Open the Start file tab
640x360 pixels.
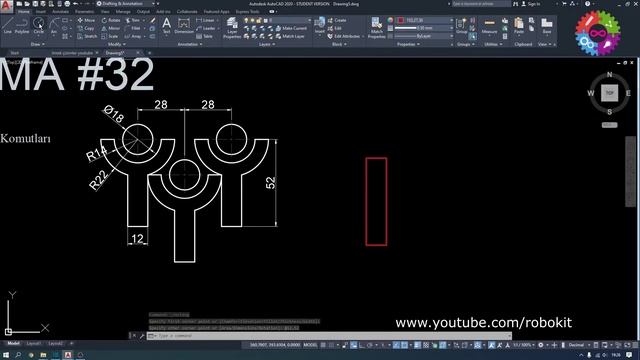pyautogui.click(x=14, y=53)
